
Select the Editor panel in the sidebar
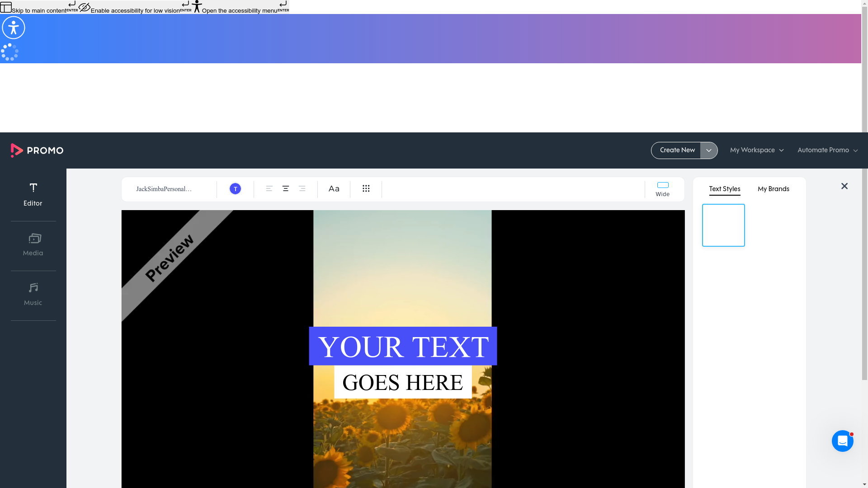pos(33,194)
